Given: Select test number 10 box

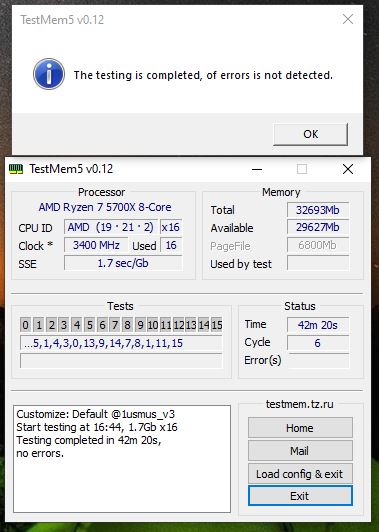Looking at the screenshot, I should pyautogui.click(x=153, y=325).
